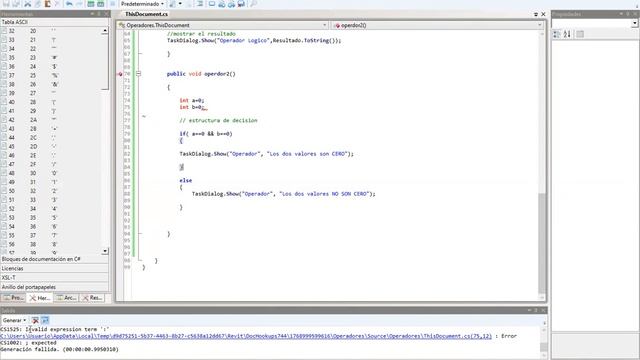
Task: Clear the output with red X icon
Action: (x=35, y=320)
